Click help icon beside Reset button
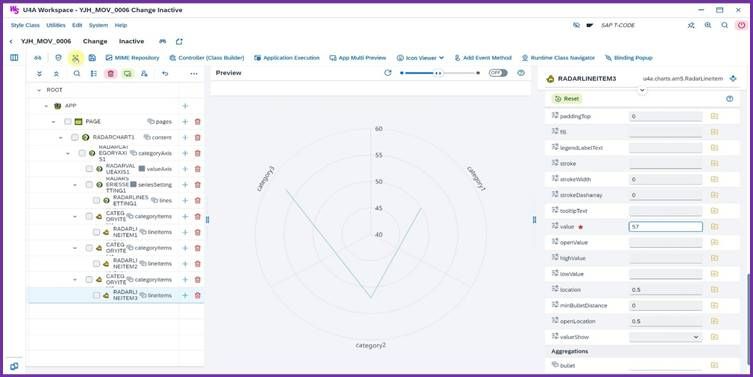This screenshot has width=753, height=377. 730,99
